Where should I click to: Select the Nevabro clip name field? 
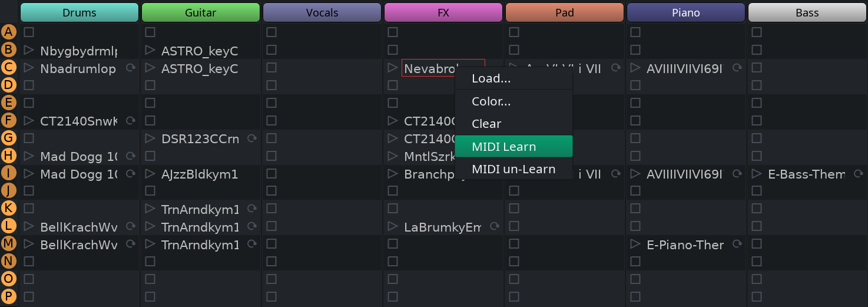[443, 68]
